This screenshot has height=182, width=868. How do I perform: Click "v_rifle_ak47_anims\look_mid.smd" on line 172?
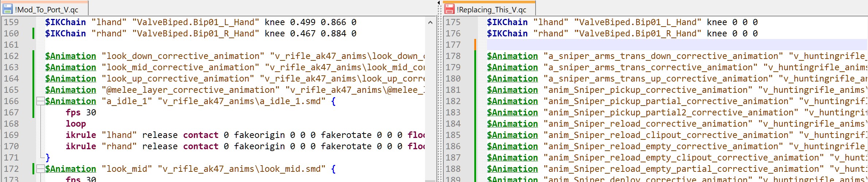coord(242,169)
